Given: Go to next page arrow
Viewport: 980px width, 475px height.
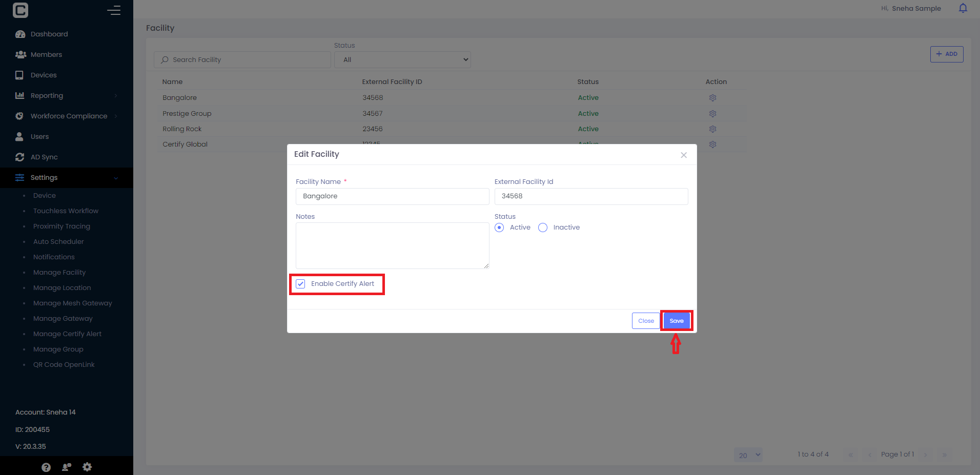Looking at the screenshot, I should click(926, 455).
